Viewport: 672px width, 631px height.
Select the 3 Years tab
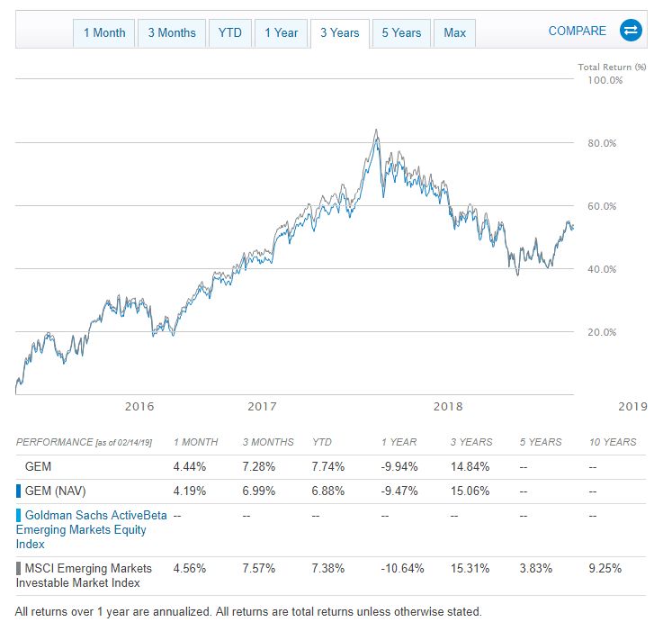(340, 33)
